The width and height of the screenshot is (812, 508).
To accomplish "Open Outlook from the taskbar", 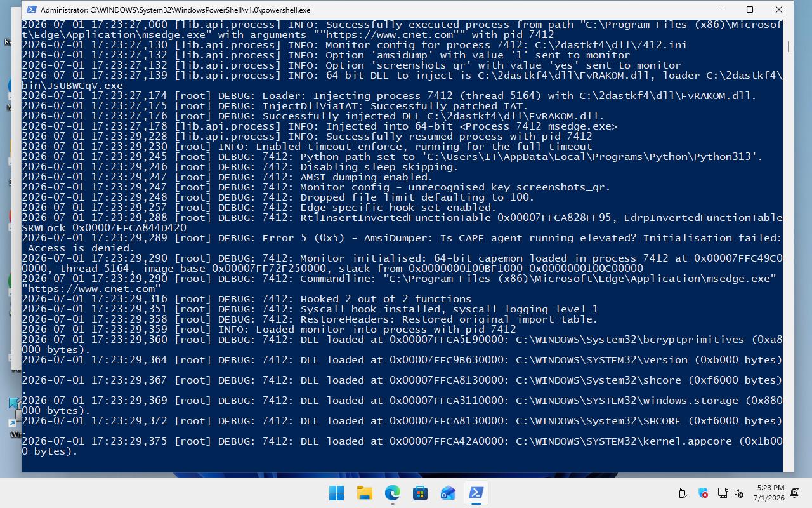I will click(448, 493).
